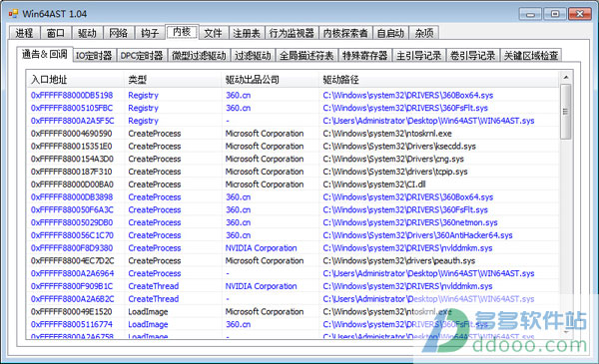Select the 过滤驱动 sub-tab
599x364 pixels.
click(253, 56)
